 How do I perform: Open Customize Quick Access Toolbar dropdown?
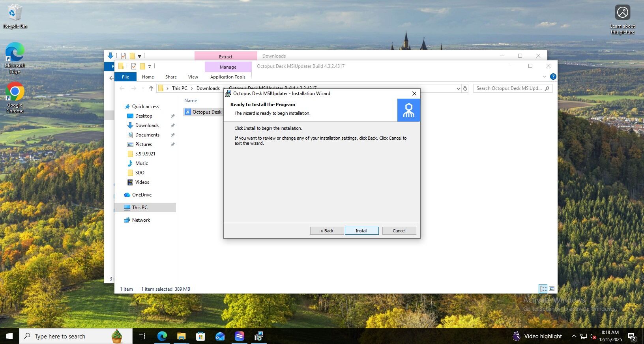tap(150, 66)
